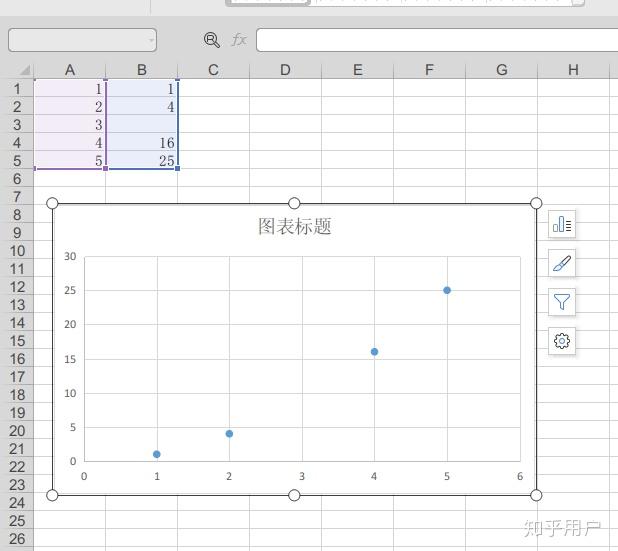Click the y-axis label 30
The image size is (618, 551).
(70, 256)
